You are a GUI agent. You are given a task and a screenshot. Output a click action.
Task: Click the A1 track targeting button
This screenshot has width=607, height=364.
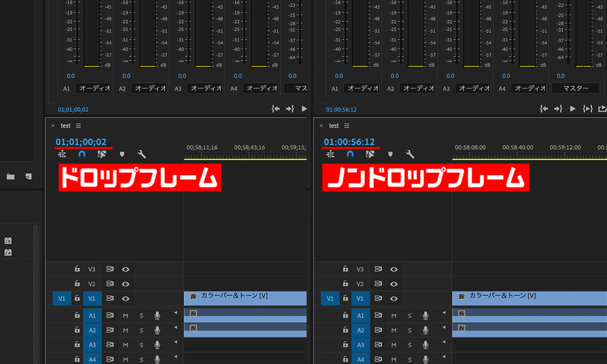(x=92, y=315)
